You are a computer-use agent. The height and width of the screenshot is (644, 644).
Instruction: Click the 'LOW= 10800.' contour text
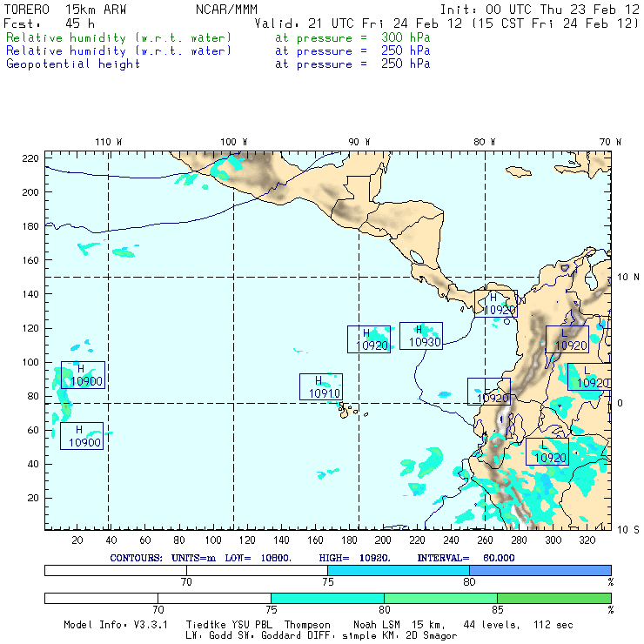[258, 558]
